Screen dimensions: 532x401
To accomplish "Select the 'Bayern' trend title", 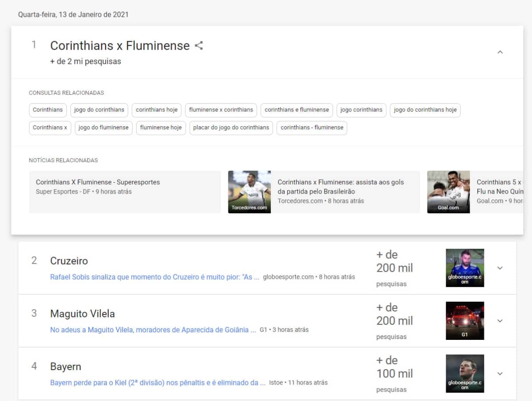I will pyautogui.click(x=66, y=367).
